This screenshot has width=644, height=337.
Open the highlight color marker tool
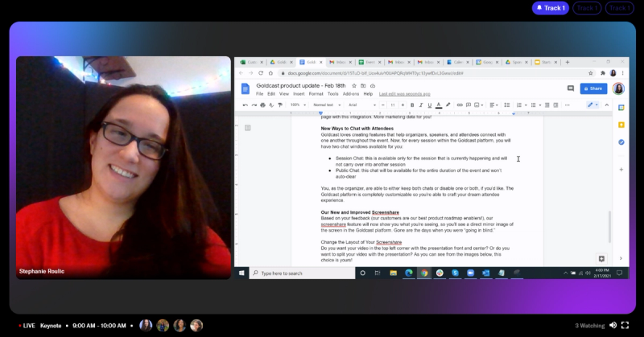tap(448, 105)
